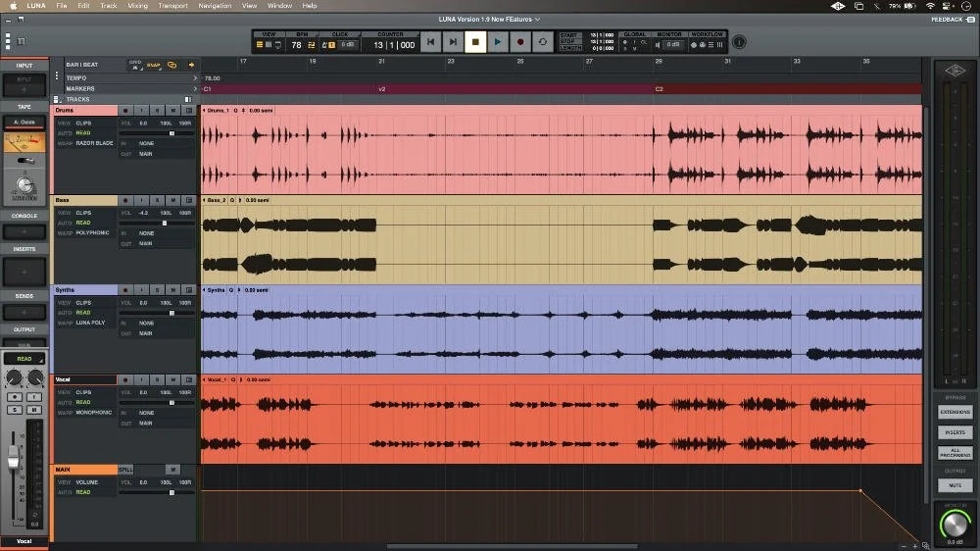The width and height of the screenshot is (980, 551).
Task: Toggle the follow playhead arrow icon
Action: tap(191, 65)
